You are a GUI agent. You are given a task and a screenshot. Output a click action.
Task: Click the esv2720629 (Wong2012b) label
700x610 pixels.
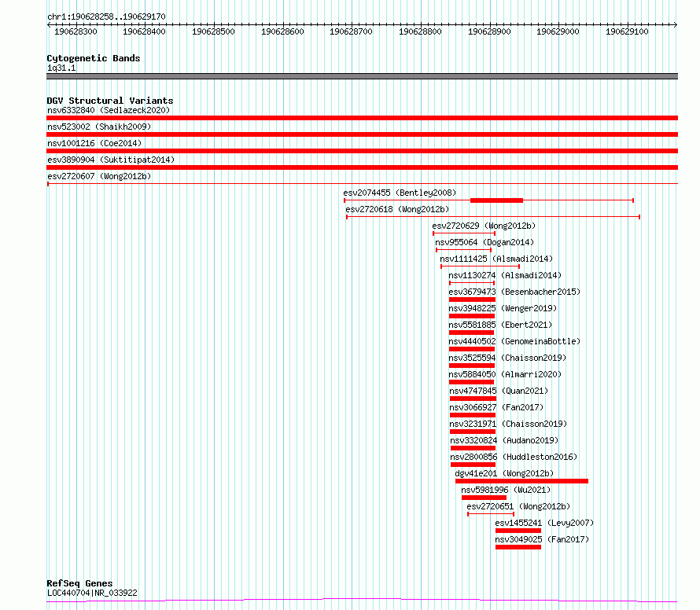[x=484, y=226]
